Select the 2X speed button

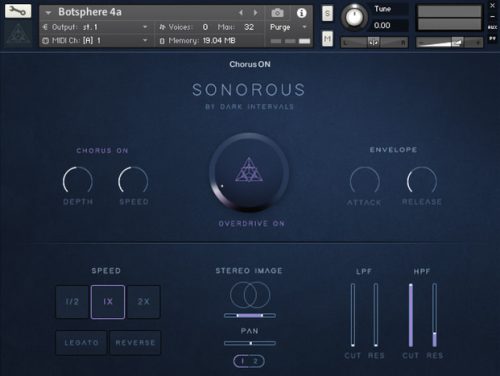click(144, 302)
